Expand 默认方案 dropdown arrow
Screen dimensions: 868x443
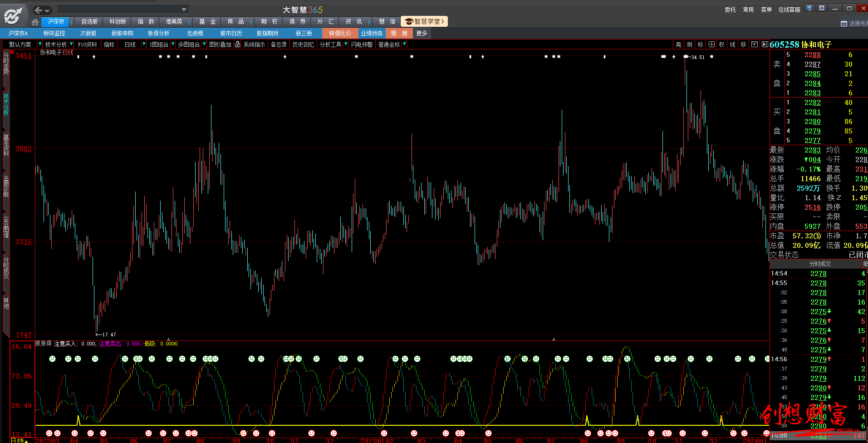pyautogui.click(x=40, y=44)
